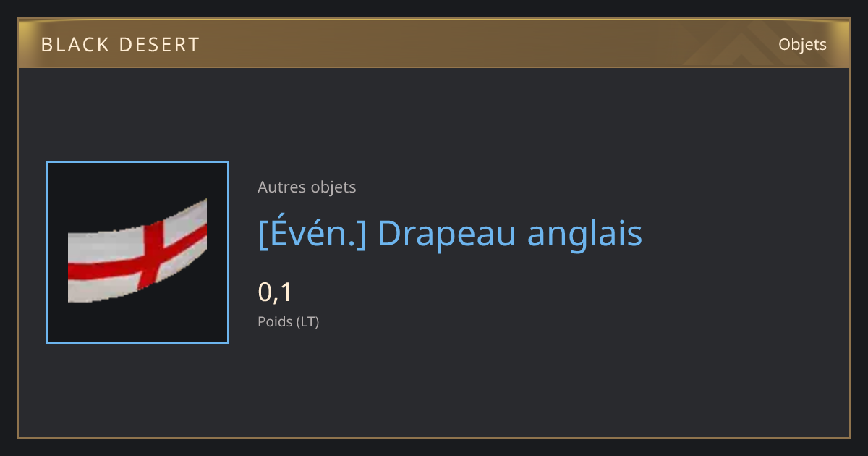The height and width of the screenshot is (456, 868).
Task: Select the word anglais in item name
Action: point(584,233)
